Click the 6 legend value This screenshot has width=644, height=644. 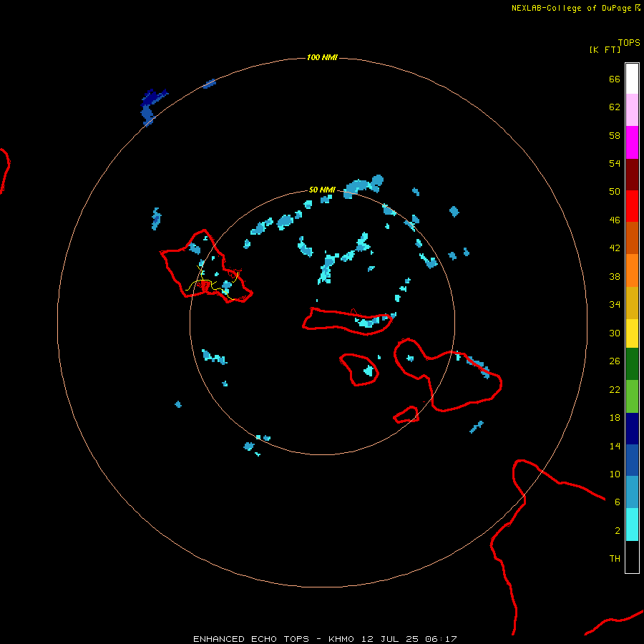coord(617,502)
